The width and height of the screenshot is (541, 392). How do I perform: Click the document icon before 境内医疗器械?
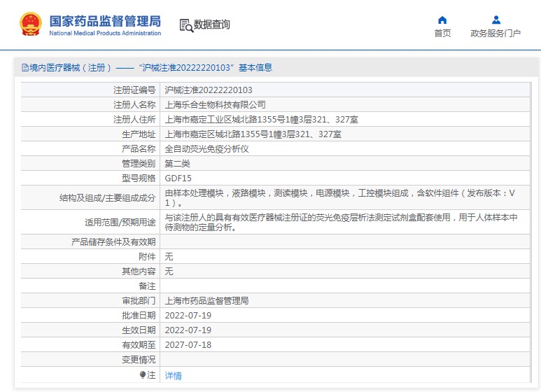click(24, 68)
